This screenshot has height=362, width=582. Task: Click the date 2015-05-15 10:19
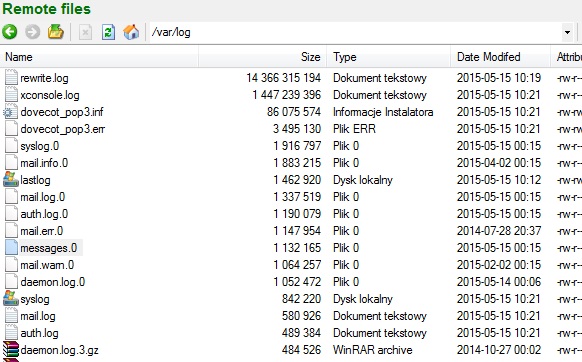[499, 78]
